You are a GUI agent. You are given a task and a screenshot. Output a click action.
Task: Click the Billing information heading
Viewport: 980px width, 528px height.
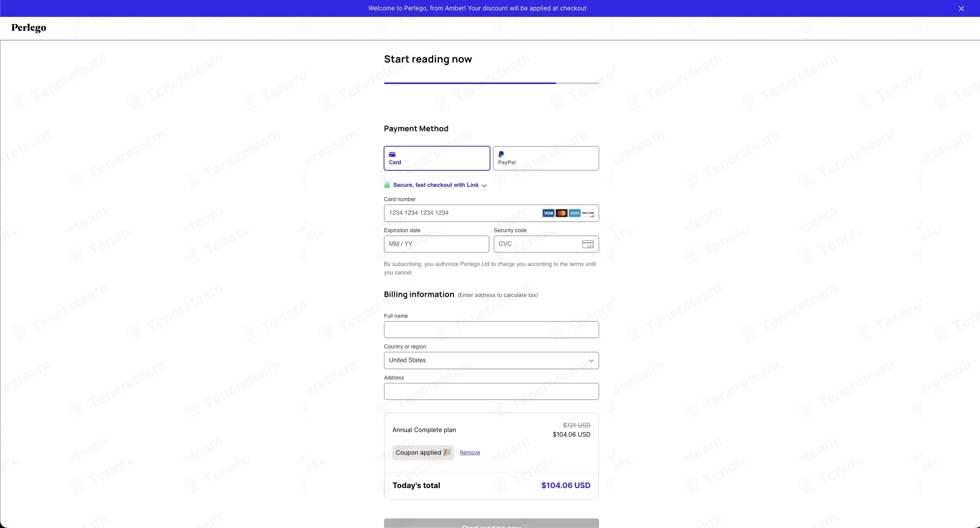click(x=419, y=294)
